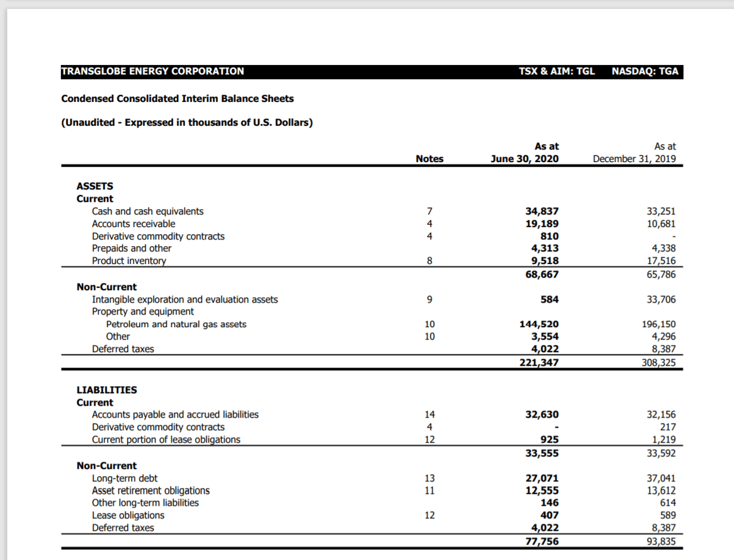Click note reference 7 beside Cash
The width and height of the screenshot is (734, 560).
point(429,211)
